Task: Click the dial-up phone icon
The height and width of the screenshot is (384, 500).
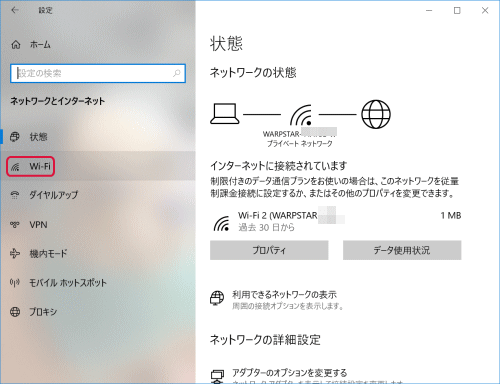Action: [15, 195]
